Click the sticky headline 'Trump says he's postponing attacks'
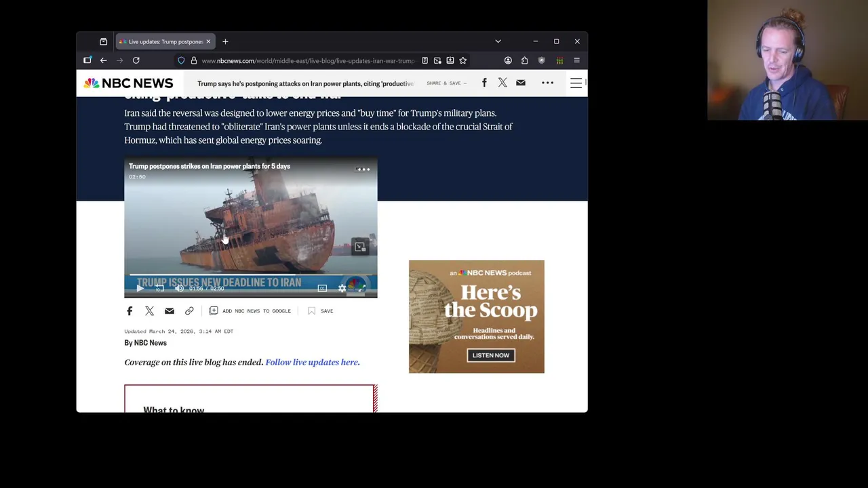Image resolution: width=868 pixels, height=488 pixels. (305, 83)
